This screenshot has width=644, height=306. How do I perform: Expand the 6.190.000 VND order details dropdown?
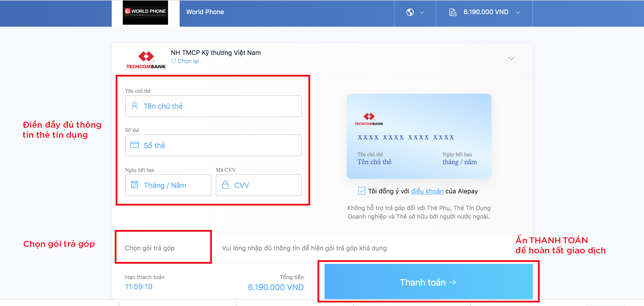[518, 12]
